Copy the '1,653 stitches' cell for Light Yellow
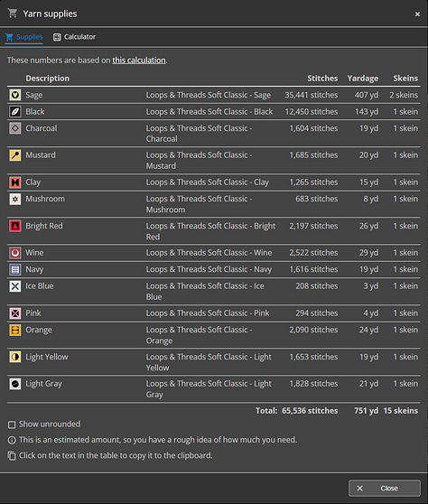Viewport: 428px width, 504px height. [x=313, y=357]
